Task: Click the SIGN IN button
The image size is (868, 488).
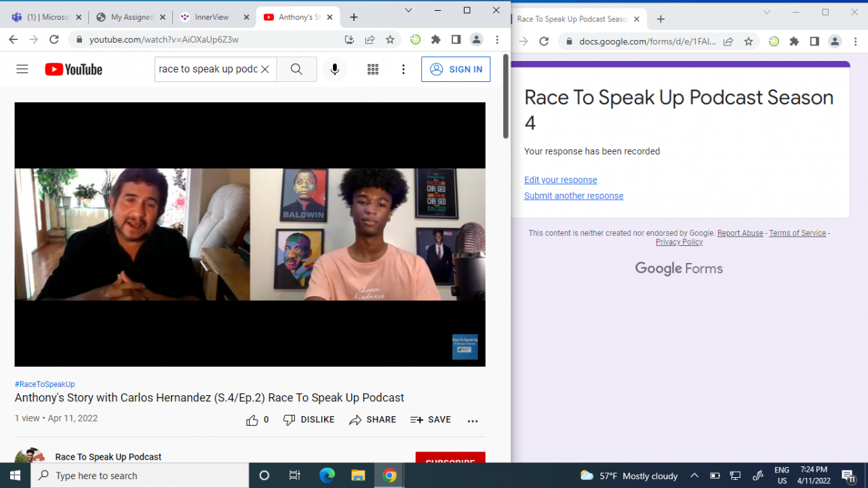Action: pyautogui.click(x=456, y=69)
